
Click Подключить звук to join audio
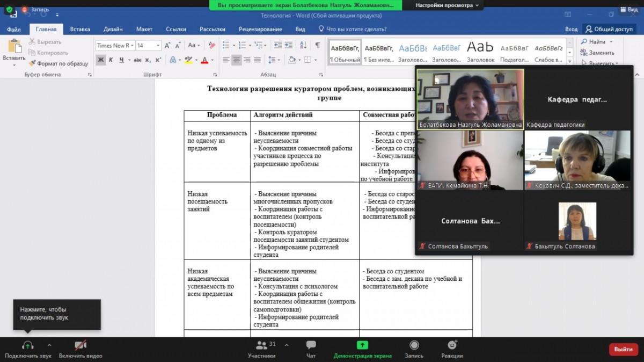click(x=28, y=348)
